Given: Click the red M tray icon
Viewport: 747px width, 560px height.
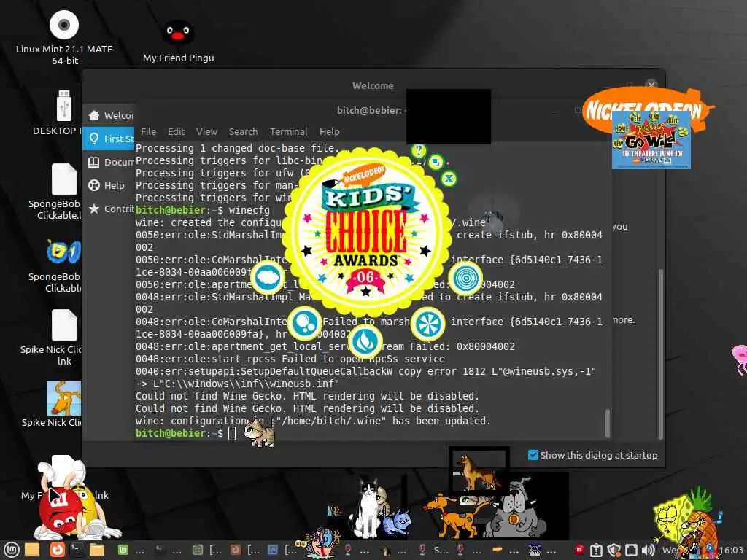Looking at the screenshot, I should [578, 550].
